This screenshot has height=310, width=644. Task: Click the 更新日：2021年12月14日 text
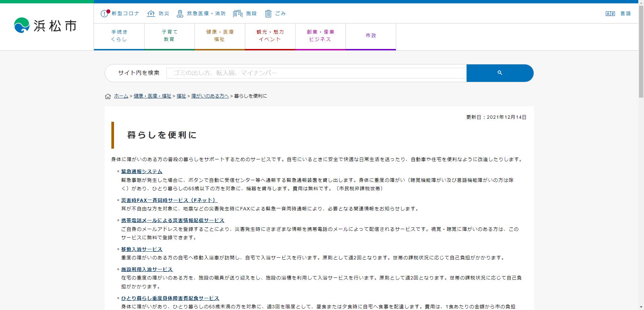coord(496,117)
